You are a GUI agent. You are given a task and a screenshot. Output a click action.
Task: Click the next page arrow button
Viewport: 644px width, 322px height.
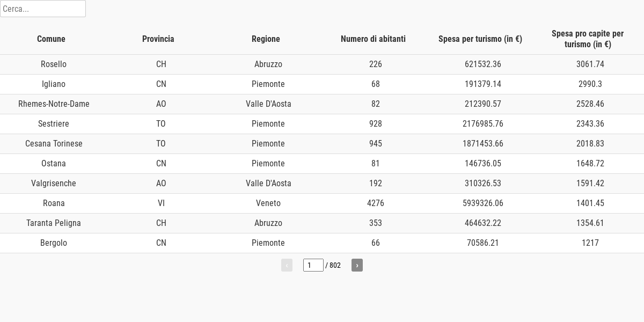(357, 265)
